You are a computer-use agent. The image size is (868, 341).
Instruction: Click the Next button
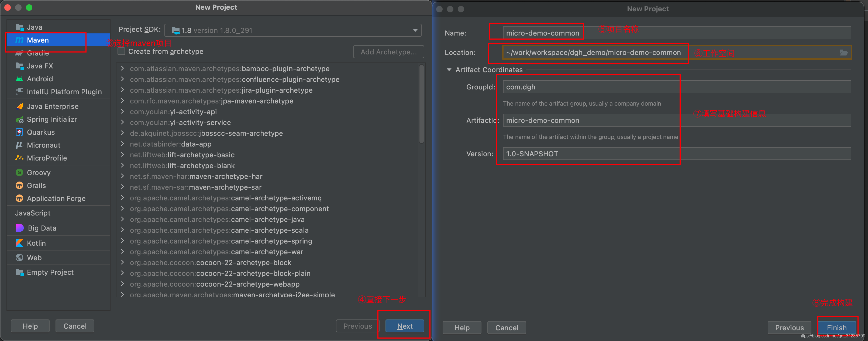click(404, 326)
